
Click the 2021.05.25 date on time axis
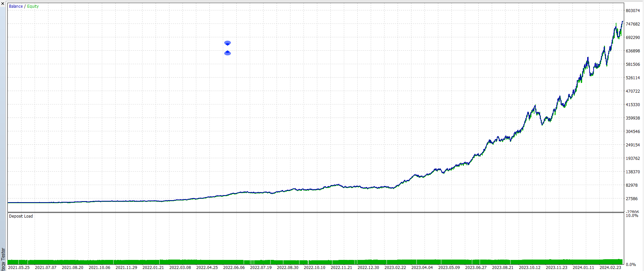[x=19, y=268]
